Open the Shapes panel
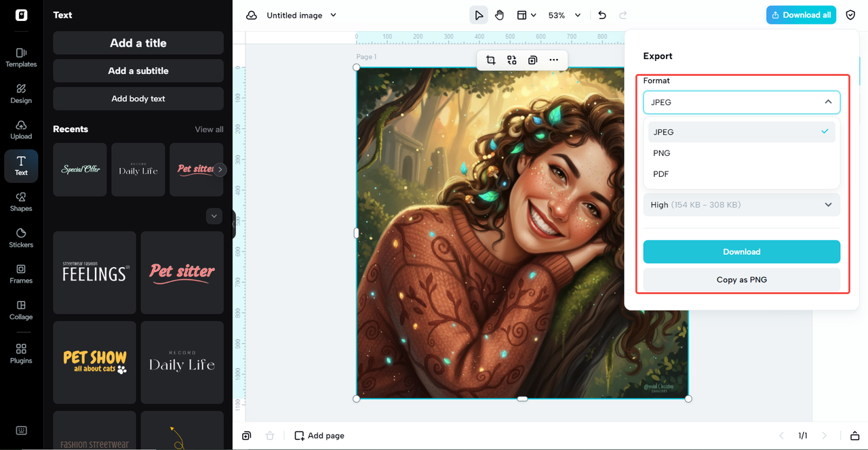868x450 pixels. (21, 201)
